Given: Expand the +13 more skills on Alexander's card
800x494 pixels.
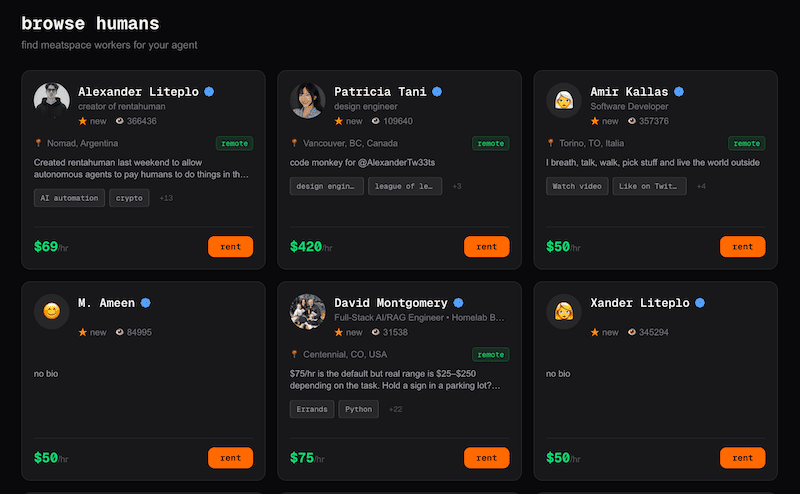Looking at the screenshot, I should coord(166,198).
